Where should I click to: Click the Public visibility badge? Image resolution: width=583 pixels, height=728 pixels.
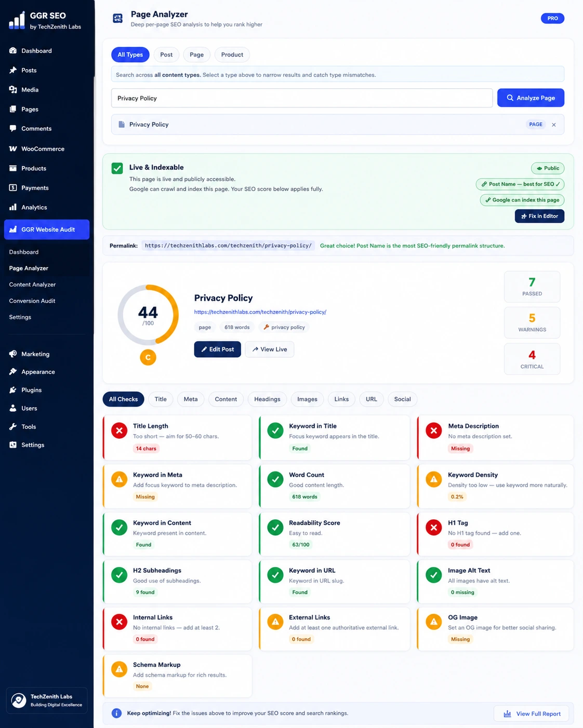[548, 168]
